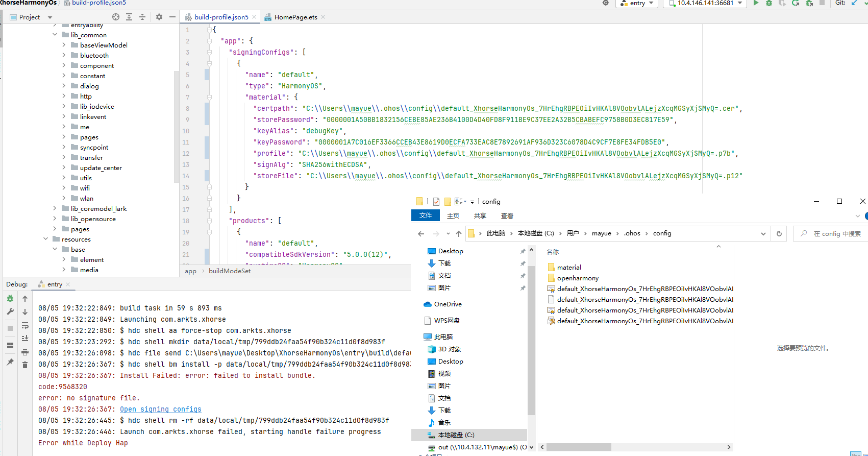
Task: Hide the Project panel with the minus icon
Action: [x=172, y=17]
